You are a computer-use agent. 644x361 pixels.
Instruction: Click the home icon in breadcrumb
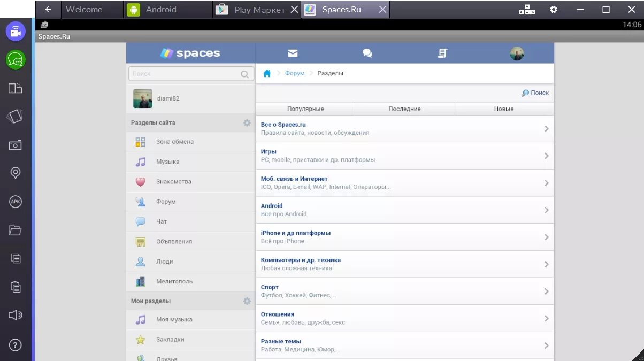point(267,73)
